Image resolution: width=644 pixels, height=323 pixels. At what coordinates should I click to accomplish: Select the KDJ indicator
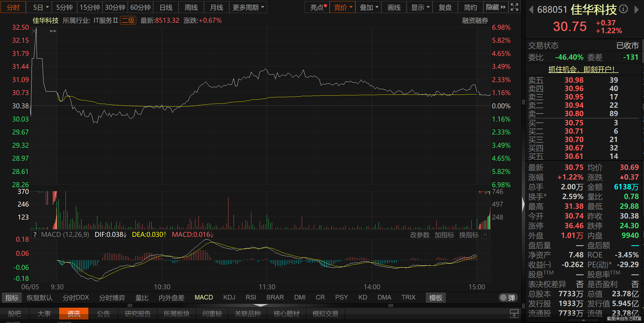(x=229, y=297)
